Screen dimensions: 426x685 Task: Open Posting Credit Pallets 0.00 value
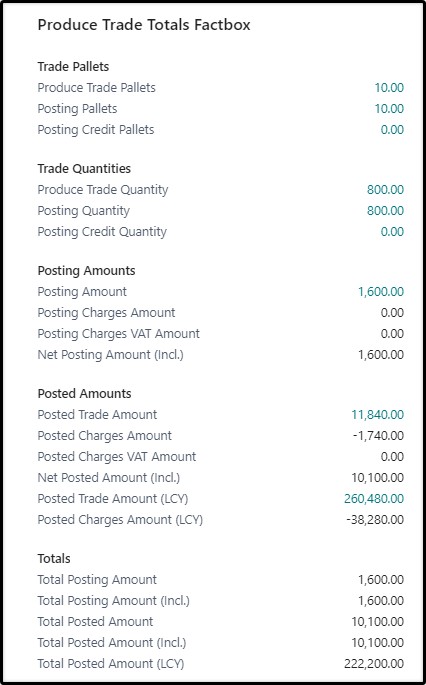point(392,130)
